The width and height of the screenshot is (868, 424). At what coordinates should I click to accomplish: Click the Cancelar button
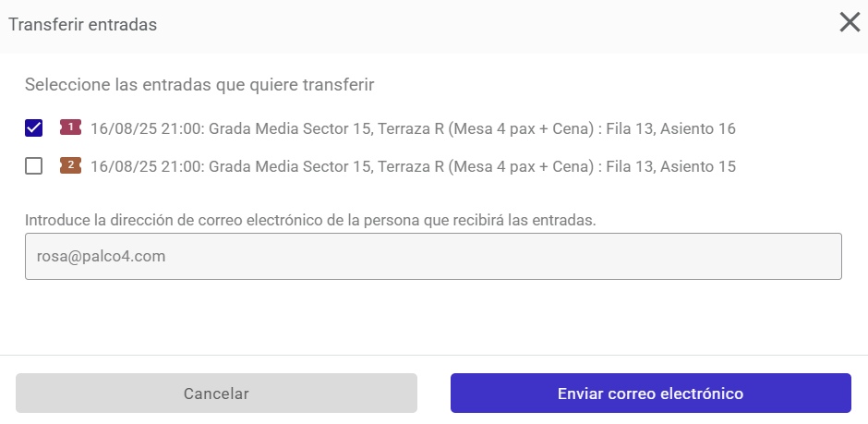[216, 393]
